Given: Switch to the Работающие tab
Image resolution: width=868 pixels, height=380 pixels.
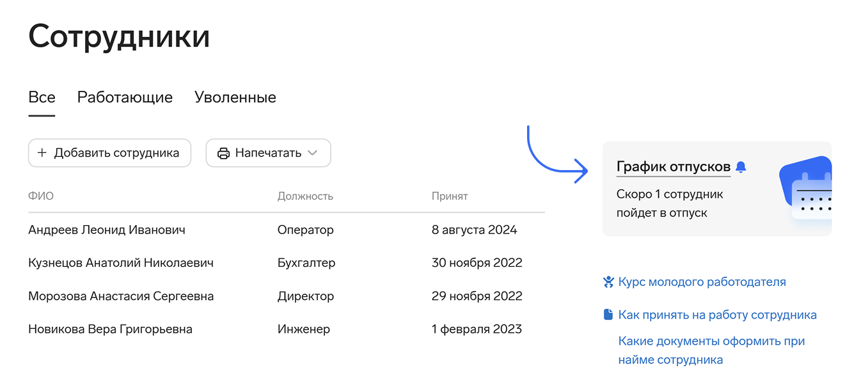Looking at the screenshot, I should (x=125, y=97).
